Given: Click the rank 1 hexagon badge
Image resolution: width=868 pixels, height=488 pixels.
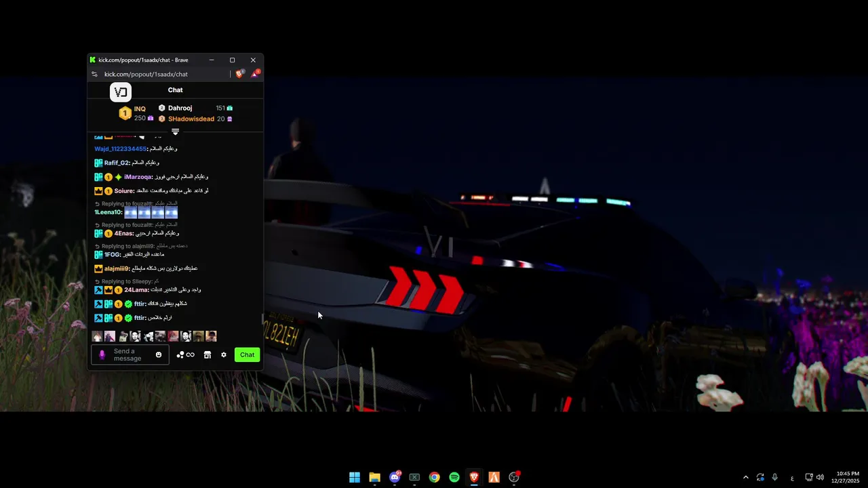Looking at the screenshot, I should point(125,113).
